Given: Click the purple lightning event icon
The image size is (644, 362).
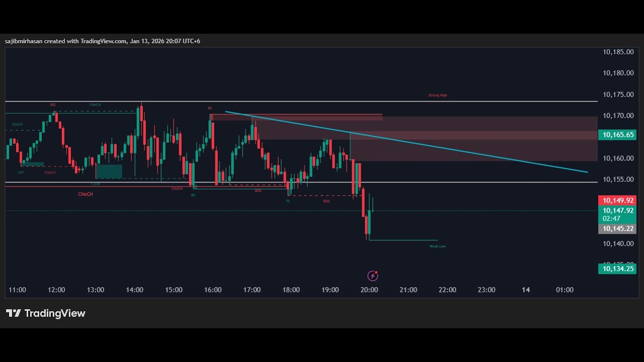Looking at the screenshot, I should click(x=372, y=275).
